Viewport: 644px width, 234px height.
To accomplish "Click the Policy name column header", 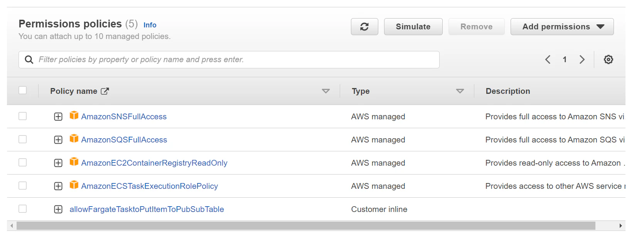I will 74,91.
